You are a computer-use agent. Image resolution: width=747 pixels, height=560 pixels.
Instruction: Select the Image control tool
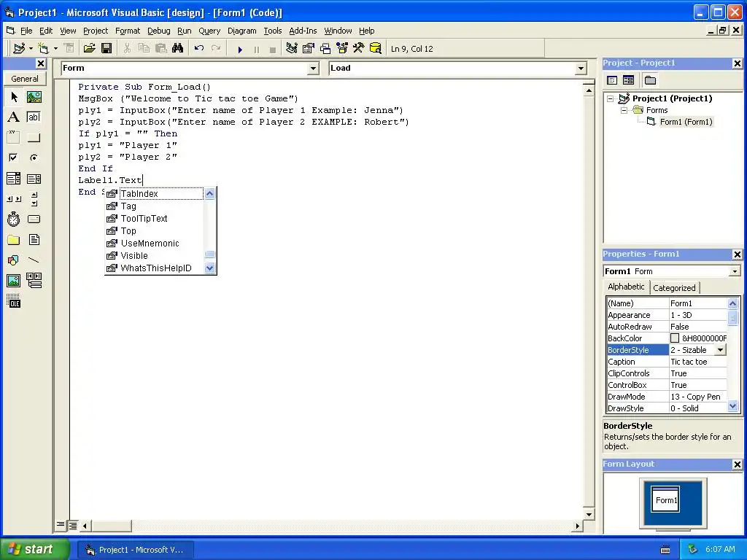[14, 281]
